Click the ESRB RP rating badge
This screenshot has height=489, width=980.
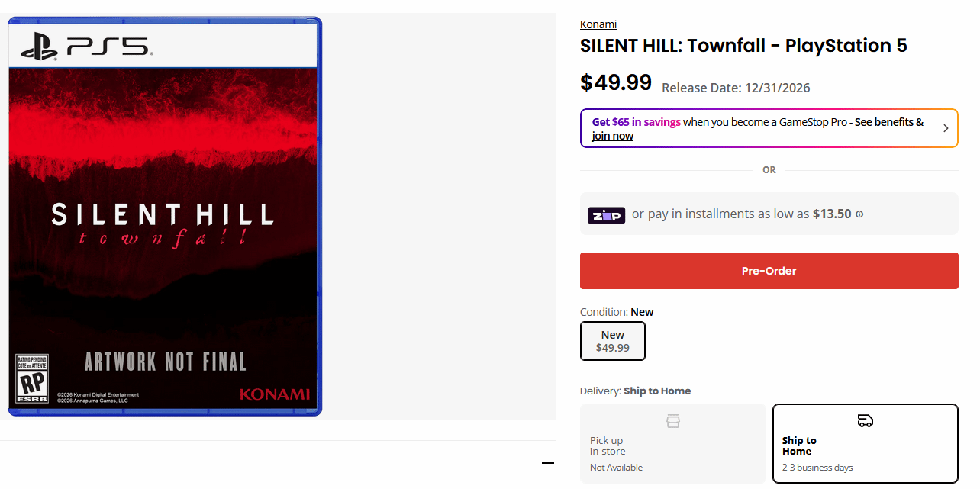click(x=32, y=378)
